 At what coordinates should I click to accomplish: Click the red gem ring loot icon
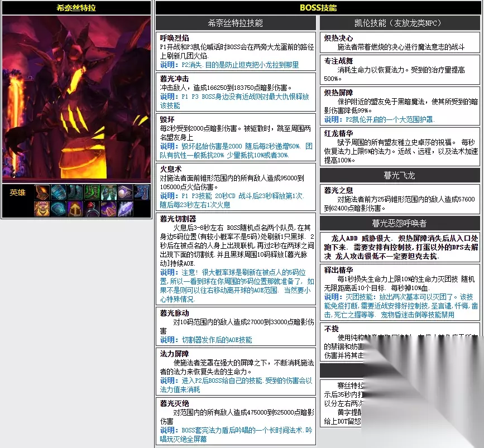click(x=92, y=209)
